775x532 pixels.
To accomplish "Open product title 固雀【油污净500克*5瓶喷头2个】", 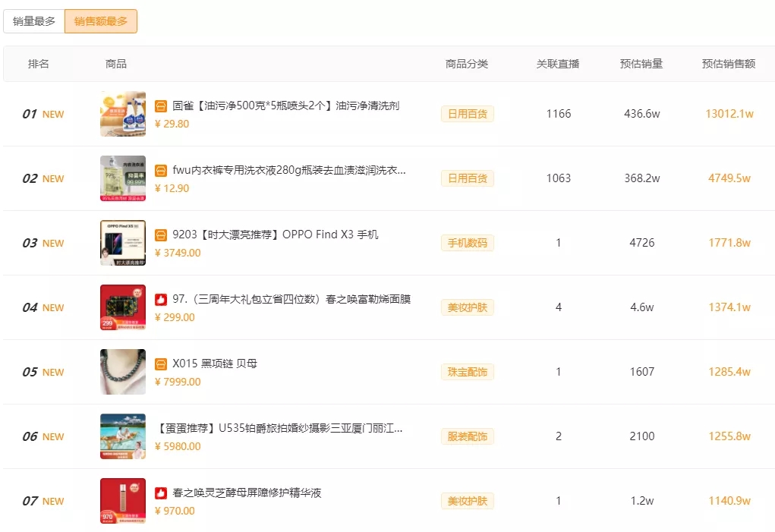I will point(285,105).
